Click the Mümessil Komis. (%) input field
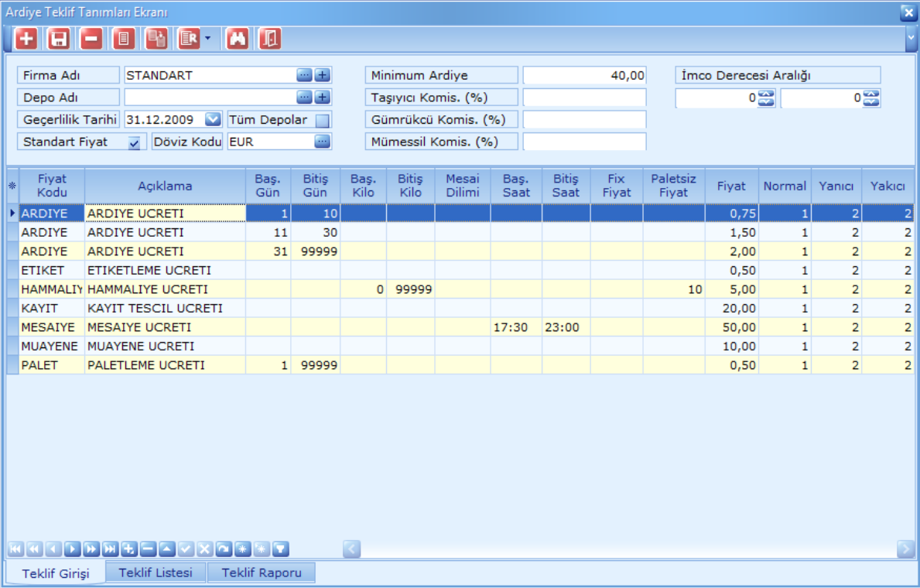This screenshot has width=920, height=588. (584, 142)
